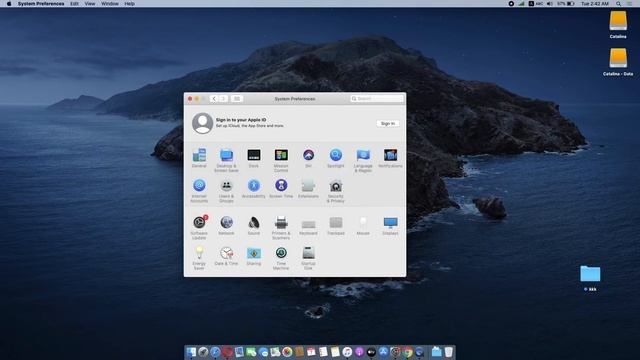Image resolution: width=640 pixels, height=360 pixels.
Task: Open Photos from the Dock
Action: coord(287,352)
